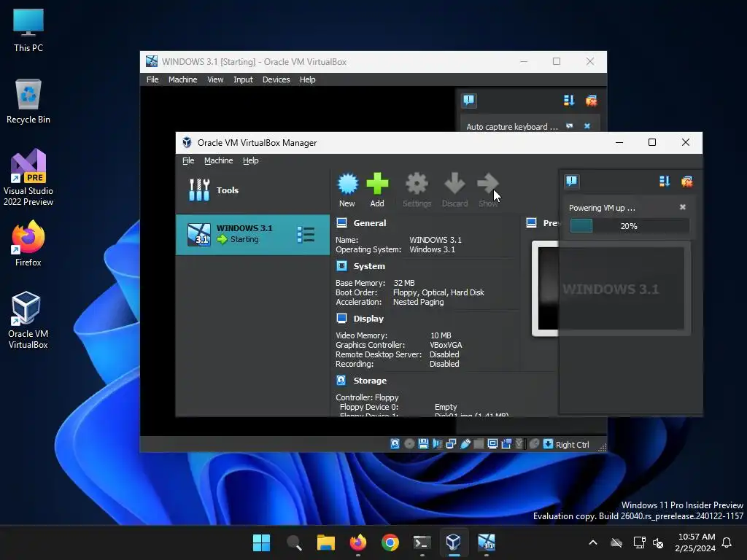Click hard disk activity icon in VM status bar
Image resolution: width=747 pixels, height=560 pixels.
pos(395,444)
